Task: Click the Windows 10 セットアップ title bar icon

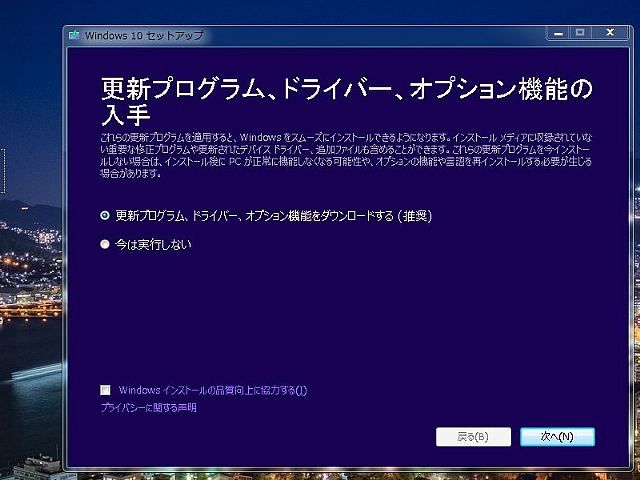Action: [74, 35]
